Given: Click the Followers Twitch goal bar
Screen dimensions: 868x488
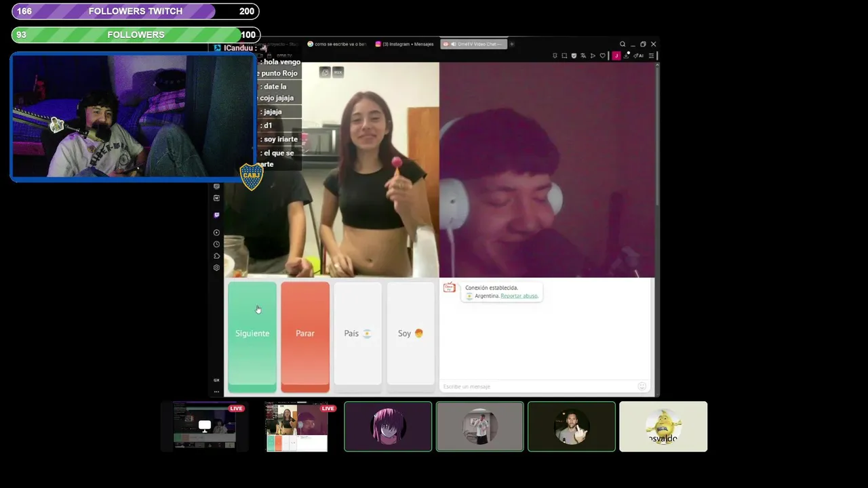Looking at the screenshot, I should (x=136, y=11).
